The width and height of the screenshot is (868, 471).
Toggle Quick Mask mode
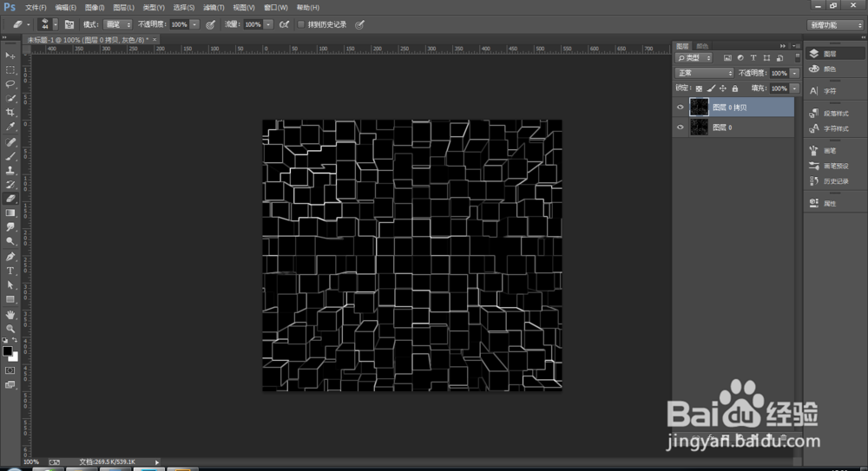[x=10, y=370]
